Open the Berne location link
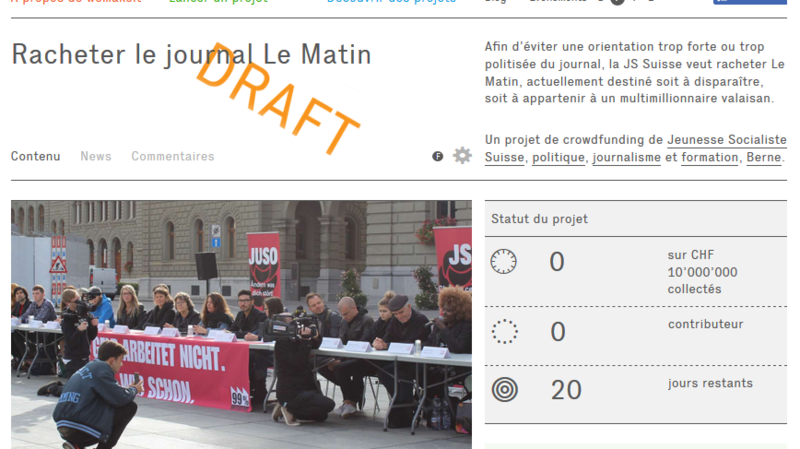This screenshot has width=800, height=449. (x=764, y=157)
